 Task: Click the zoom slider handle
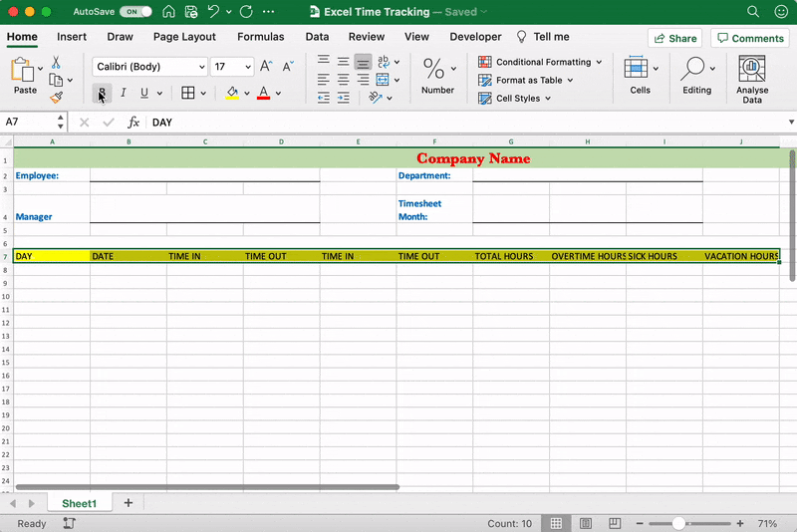678,523
